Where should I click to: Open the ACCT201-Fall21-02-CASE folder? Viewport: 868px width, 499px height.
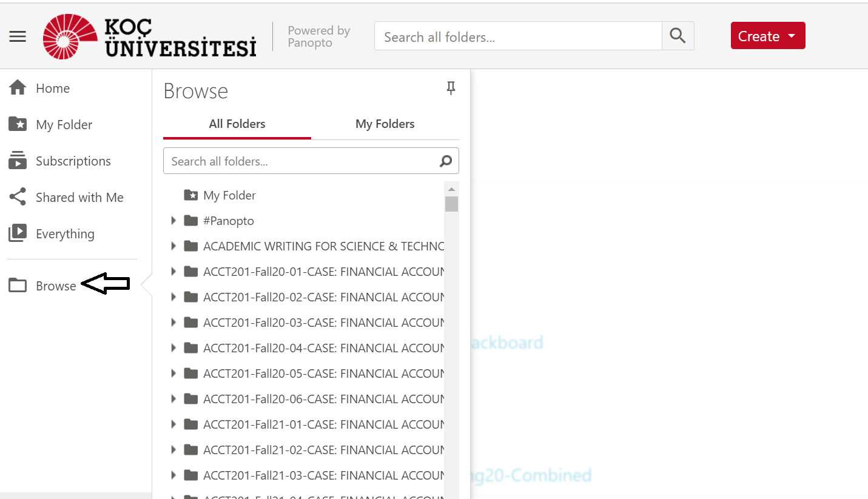coord(323,450)
